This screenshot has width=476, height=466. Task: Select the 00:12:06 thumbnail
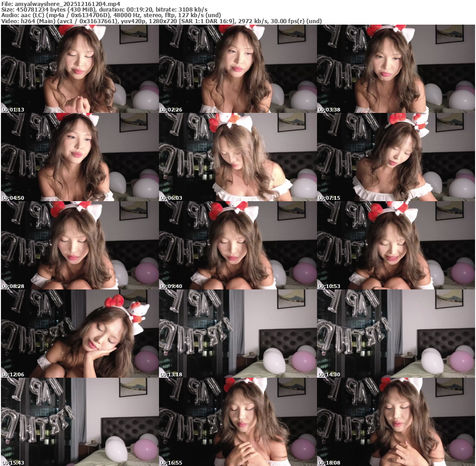coord(80,334)
